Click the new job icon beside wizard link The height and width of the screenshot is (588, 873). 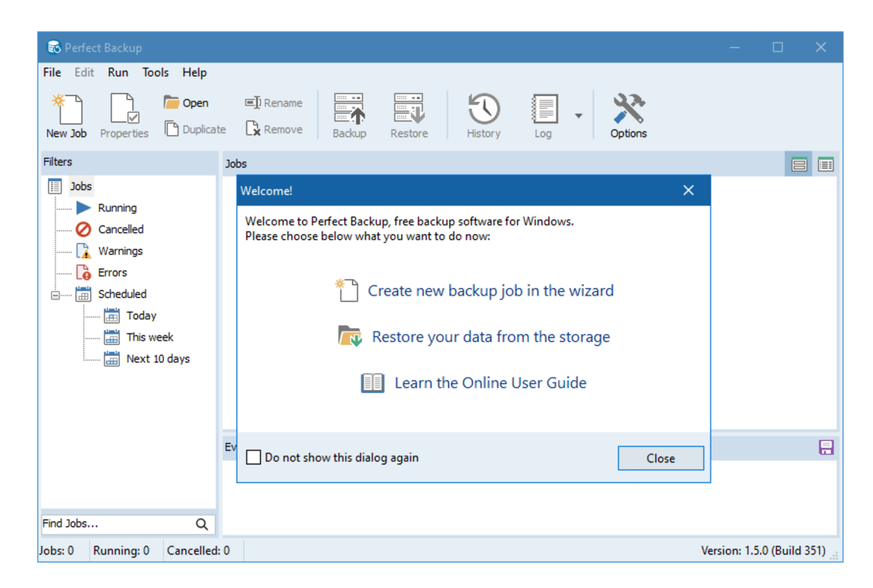pyautogui.click(x=347, y=290)
